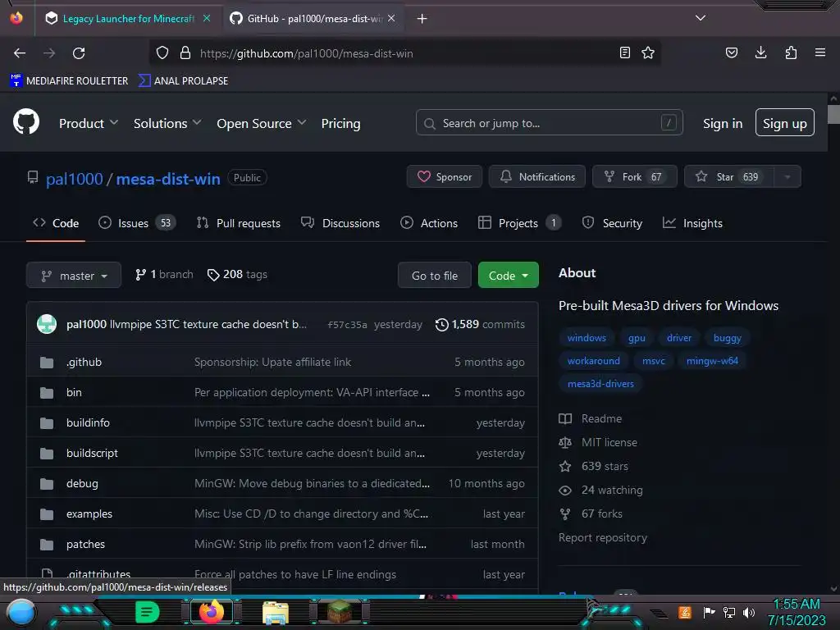
Task: Click the buggy topic tag
Action: tap(727, 338)
